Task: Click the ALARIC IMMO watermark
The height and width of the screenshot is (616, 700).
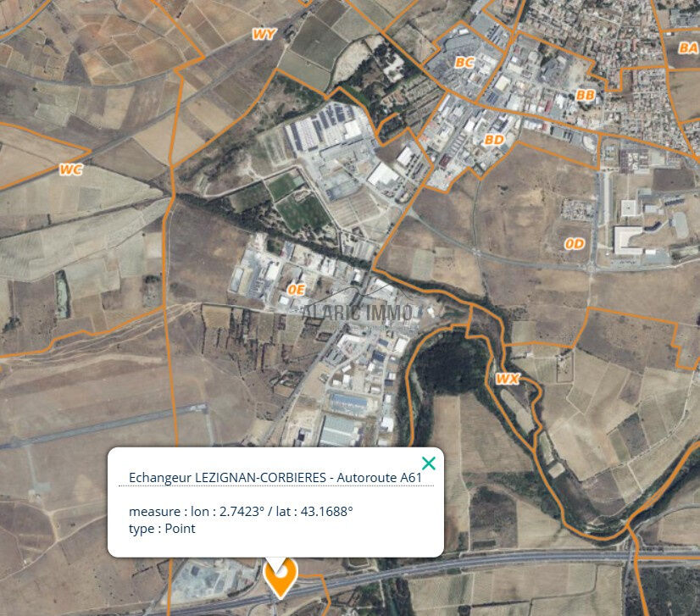Action: coord(358,312)
